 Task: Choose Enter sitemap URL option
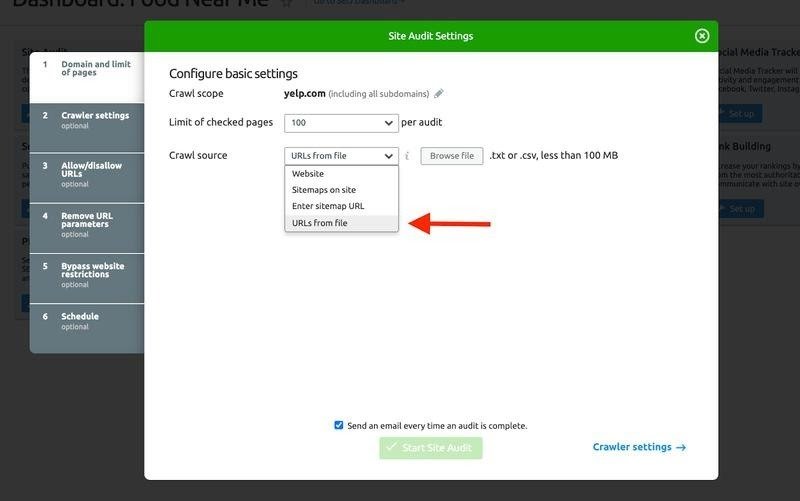(x=341, y=206)
